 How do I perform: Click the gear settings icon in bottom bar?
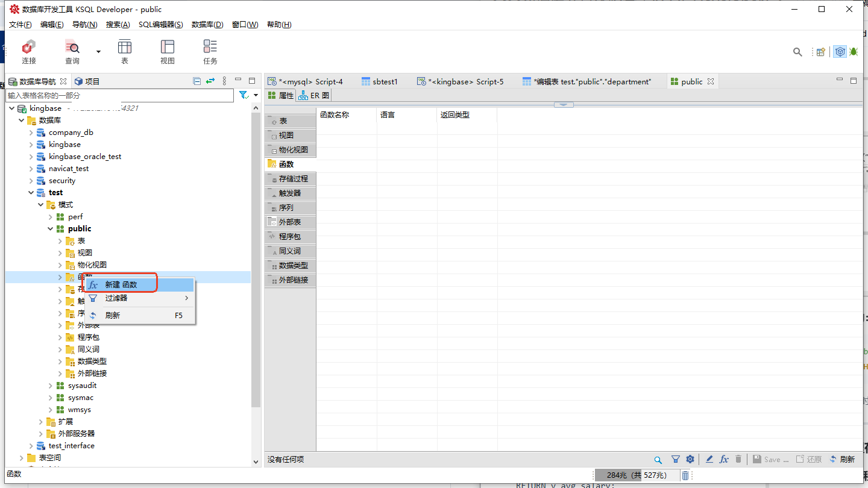point(690,459)
